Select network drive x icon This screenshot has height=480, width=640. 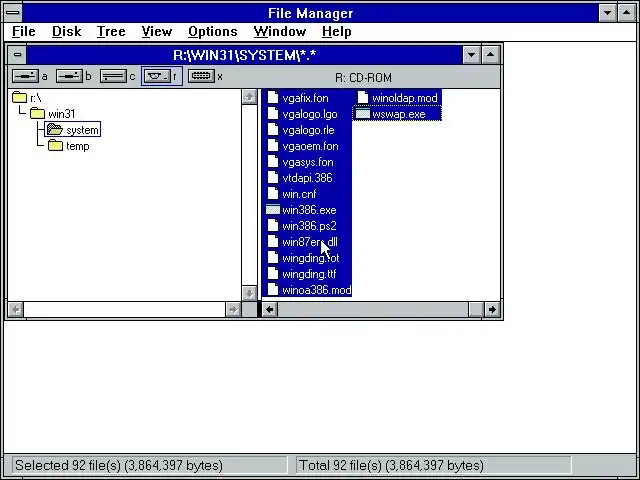[201, 76]
